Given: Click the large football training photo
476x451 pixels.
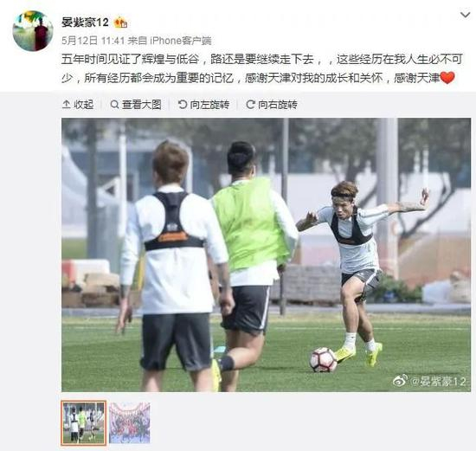Looking at the screenshot, I should [x=267, y=254].
